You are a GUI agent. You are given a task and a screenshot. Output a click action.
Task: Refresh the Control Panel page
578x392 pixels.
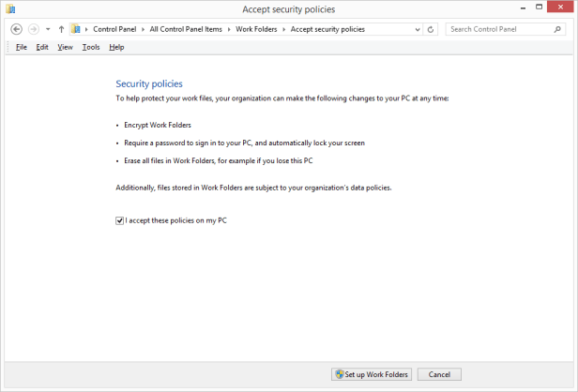click(x=431, y=29)
